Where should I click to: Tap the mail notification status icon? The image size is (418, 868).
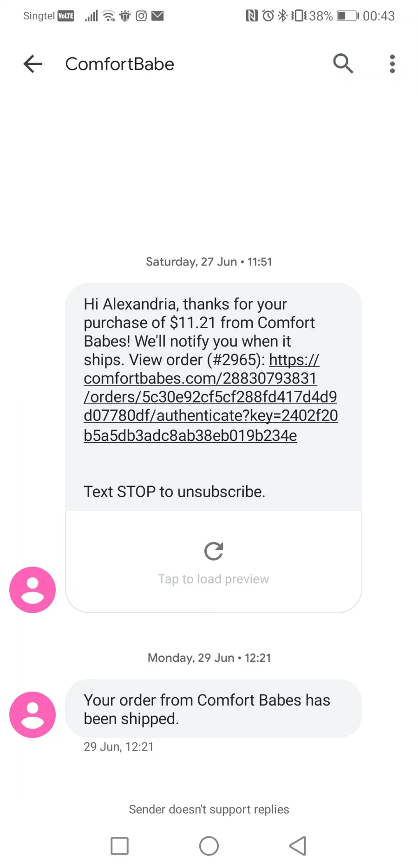157,16
